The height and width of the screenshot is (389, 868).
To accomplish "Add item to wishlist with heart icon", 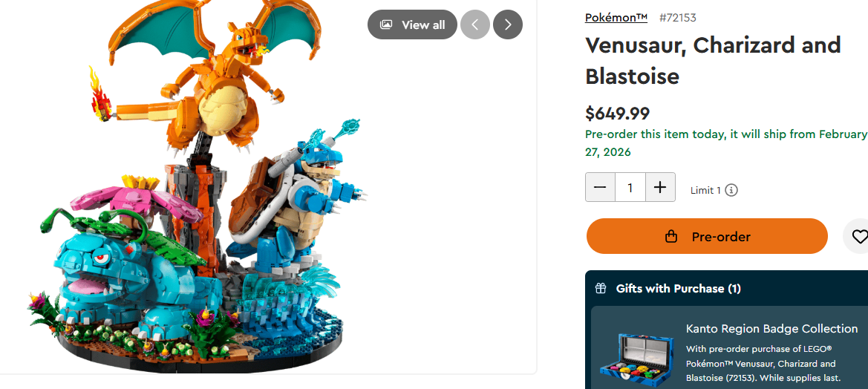I will [858, 237].
